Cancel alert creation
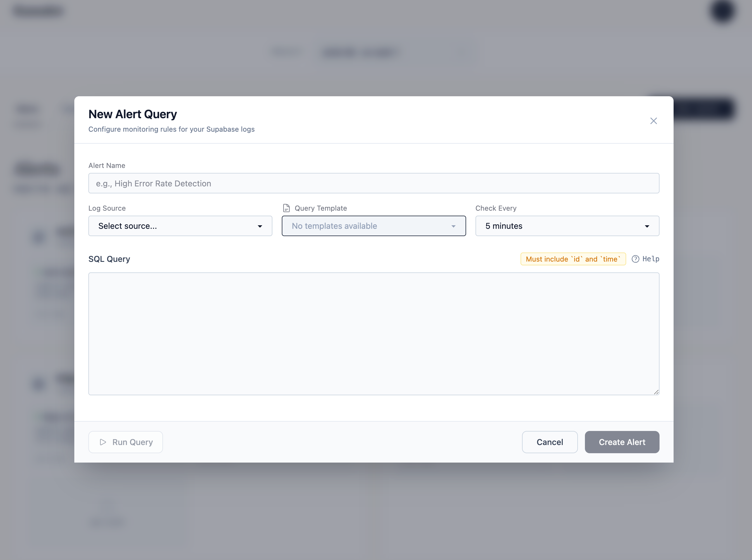 (x=549, y=442)
